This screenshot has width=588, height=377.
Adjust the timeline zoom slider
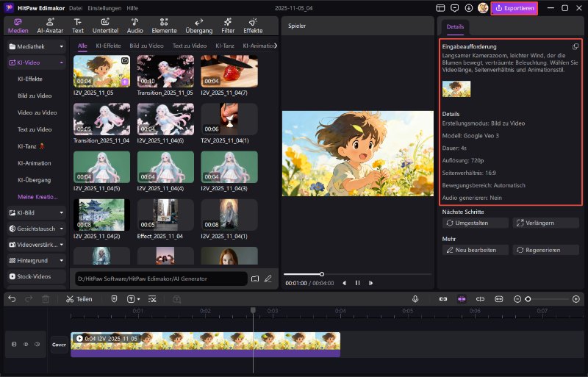[x=528, y=299]
